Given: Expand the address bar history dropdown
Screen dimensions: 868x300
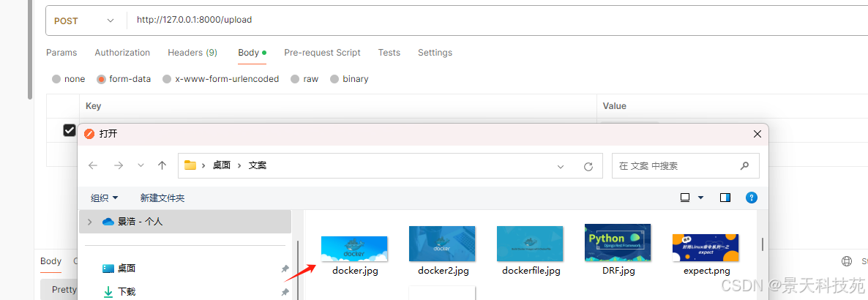Looking at the screenshot, I should point(561,166).
